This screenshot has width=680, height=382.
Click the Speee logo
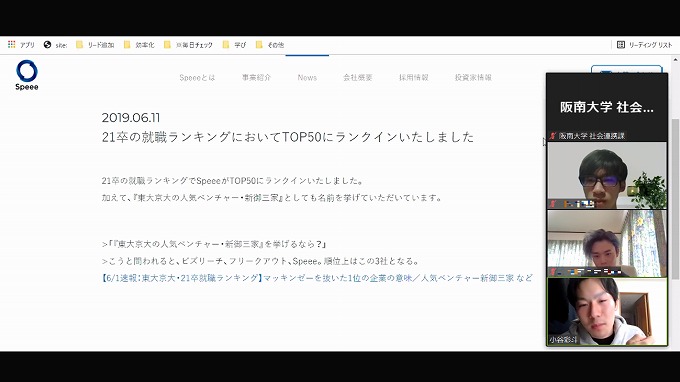click(27, 75)
